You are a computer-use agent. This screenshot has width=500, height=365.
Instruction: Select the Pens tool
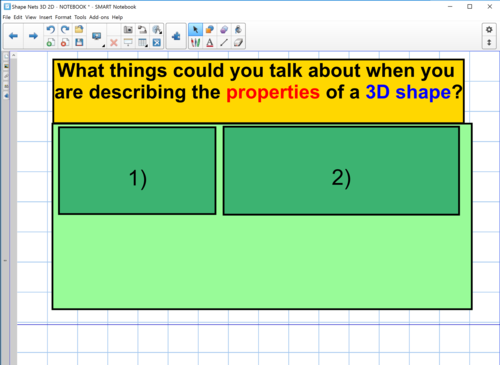(x=195, y=42)
